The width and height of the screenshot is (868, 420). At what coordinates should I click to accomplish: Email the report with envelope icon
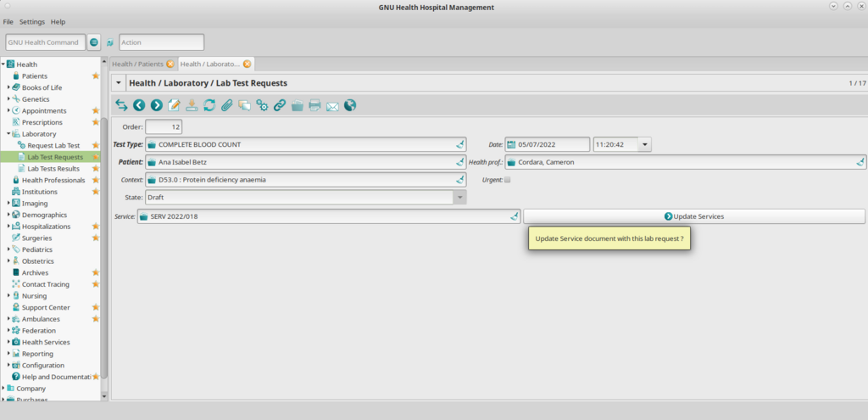(x=332, y=106)
